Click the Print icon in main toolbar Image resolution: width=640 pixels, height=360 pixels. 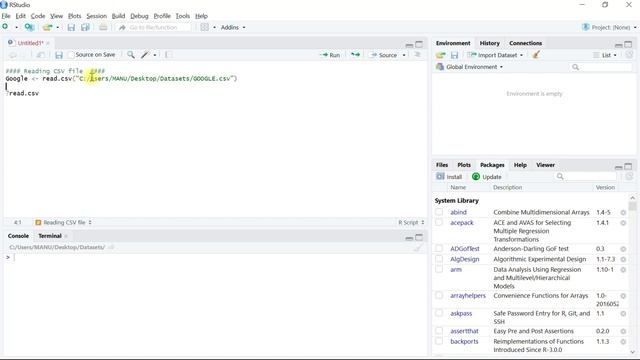click(x=103, y=27)
